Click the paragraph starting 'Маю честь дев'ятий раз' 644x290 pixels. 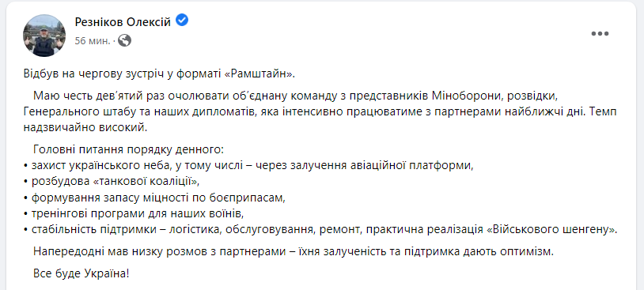[320, 111]
